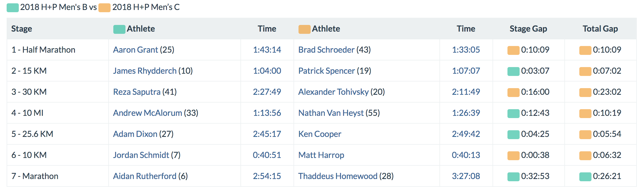Click the orange Men's C legend swatch
Screen dimensions: 644x189
click(104, 7)
